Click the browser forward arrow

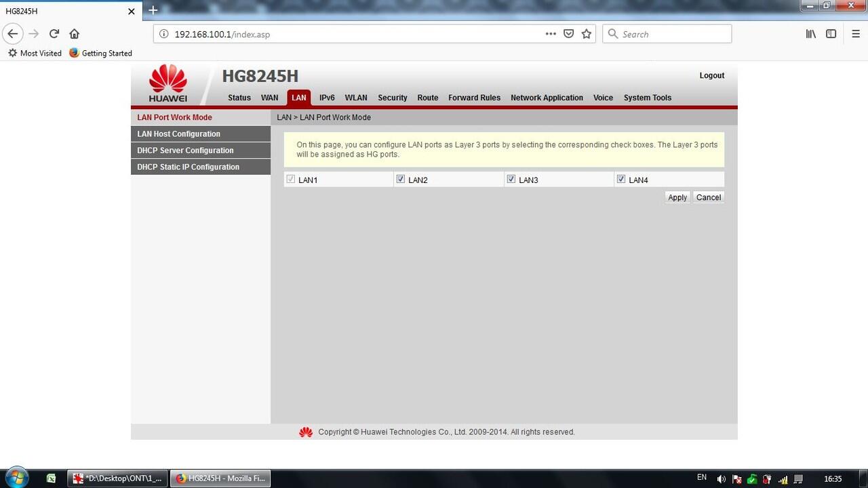(34, 34)
